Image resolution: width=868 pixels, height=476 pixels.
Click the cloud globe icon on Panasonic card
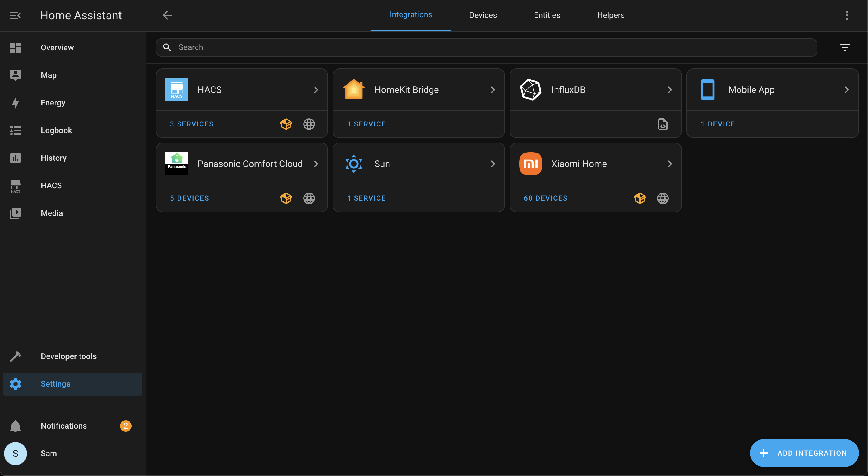(x=309, y=198)
